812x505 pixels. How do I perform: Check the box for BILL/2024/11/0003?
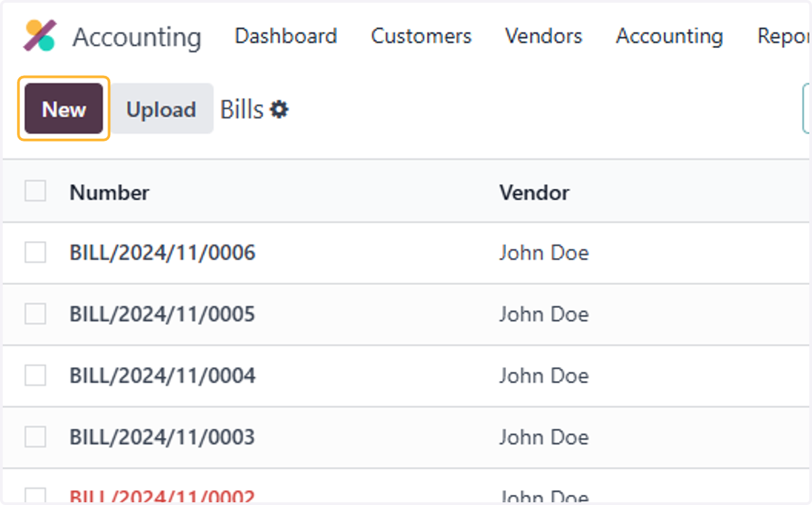35,437
